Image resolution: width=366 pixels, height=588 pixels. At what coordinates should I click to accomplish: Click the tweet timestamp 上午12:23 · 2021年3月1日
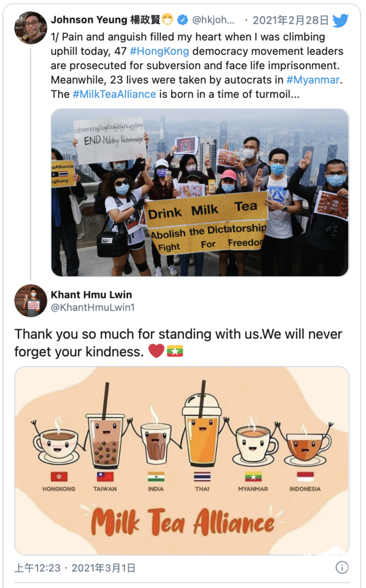click(x=75, y=568)
